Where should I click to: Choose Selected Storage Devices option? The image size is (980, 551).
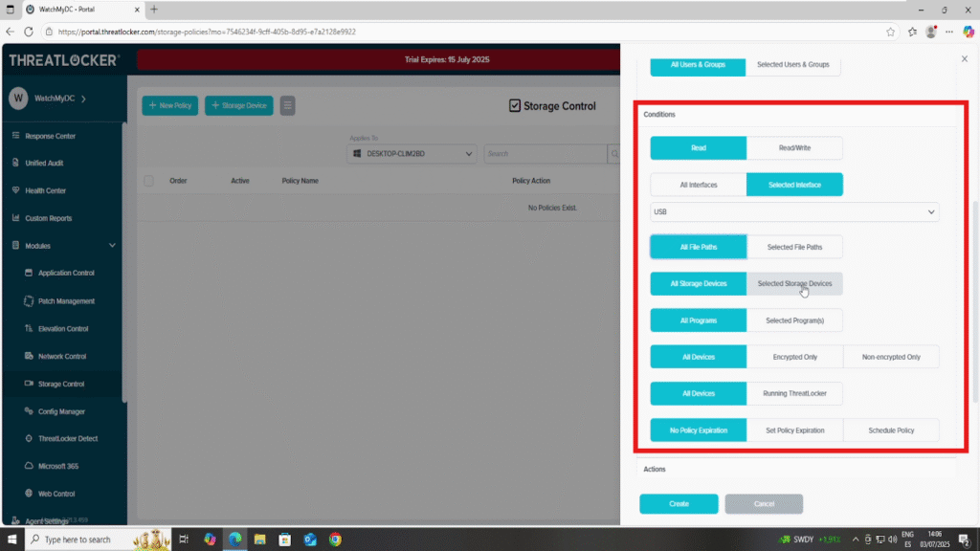click(x=794, y=283)
